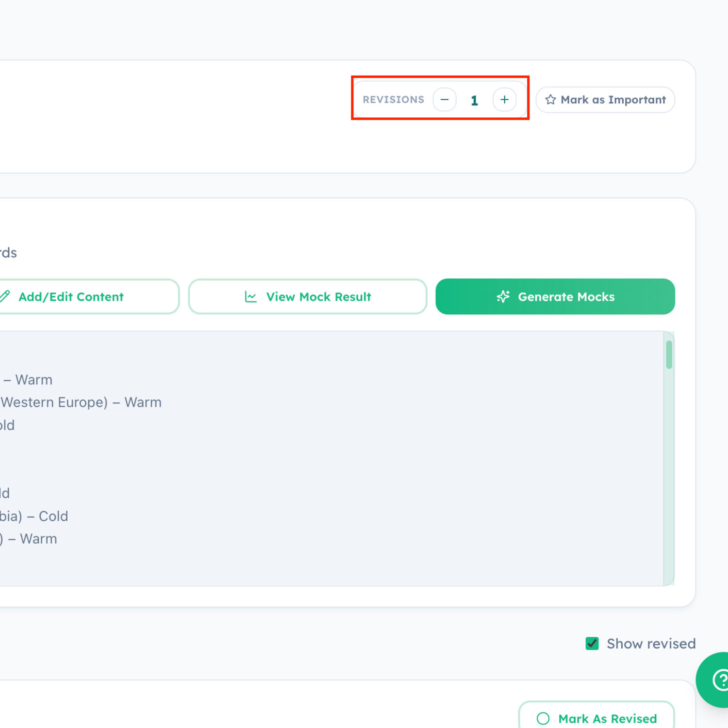Click the 'bia) – Cold' line
Screen dimensions: 728x728
[x=34, y=516]
